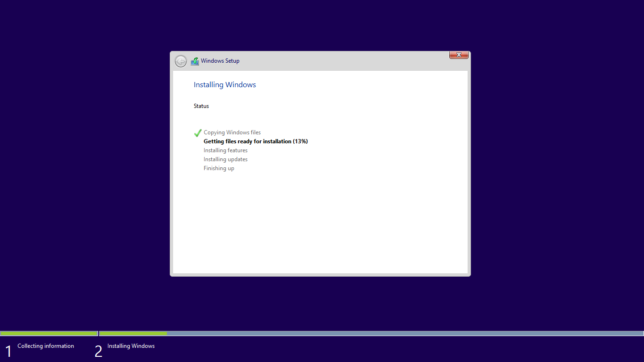Click the large step number 1

[8, 351]
